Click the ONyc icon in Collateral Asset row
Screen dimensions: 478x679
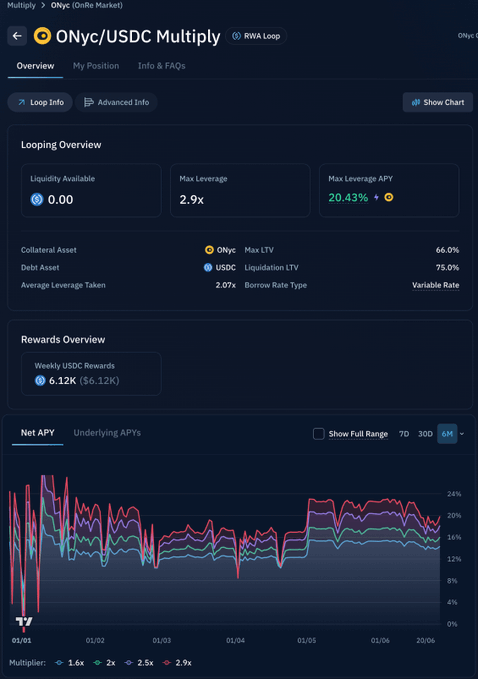click(209, 250)
